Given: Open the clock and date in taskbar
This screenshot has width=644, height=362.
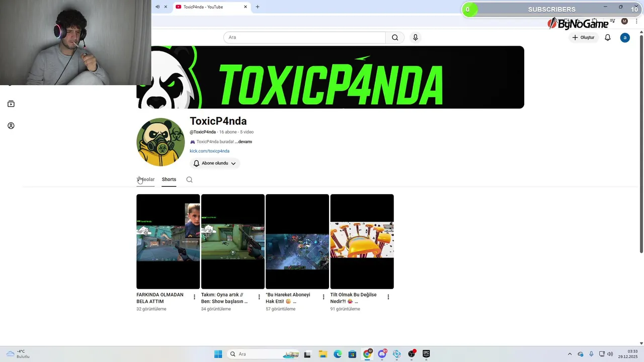Looking at the screenshot, I should click(628, 354).
